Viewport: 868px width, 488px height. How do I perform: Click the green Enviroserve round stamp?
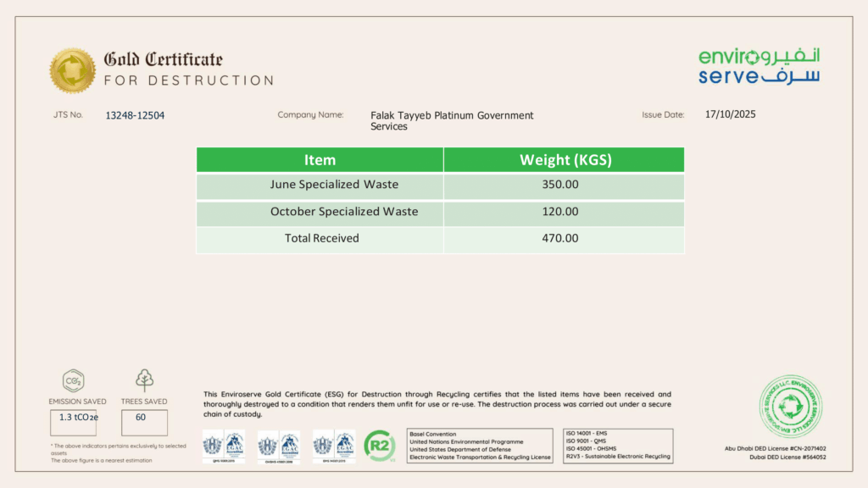pos(789,407)
